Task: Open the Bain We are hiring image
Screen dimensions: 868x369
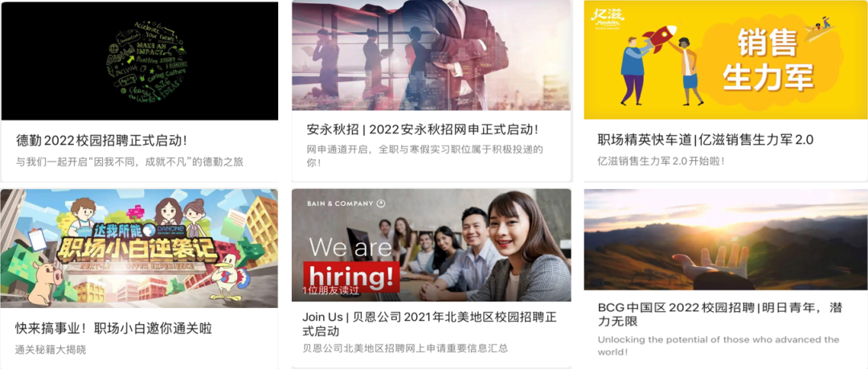Action: pos(432,245)
